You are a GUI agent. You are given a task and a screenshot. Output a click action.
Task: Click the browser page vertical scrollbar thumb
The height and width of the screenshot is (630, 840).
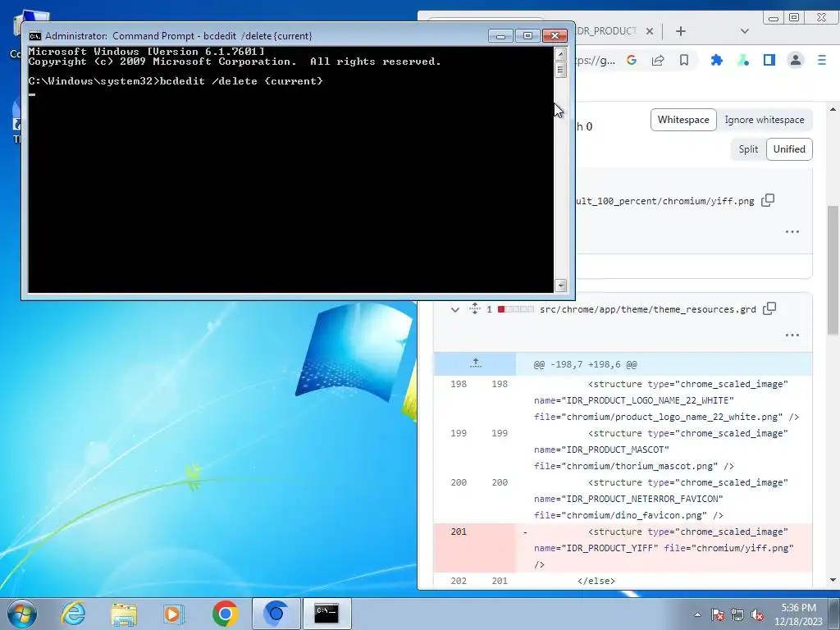click(833, 271)
